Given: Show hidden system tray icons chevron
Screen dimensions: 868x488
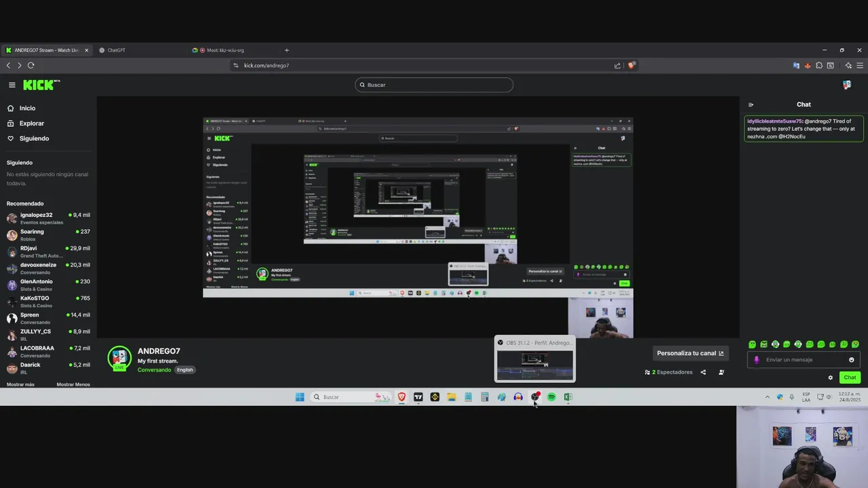Looking at the screenshot, I should click(768, 397).
